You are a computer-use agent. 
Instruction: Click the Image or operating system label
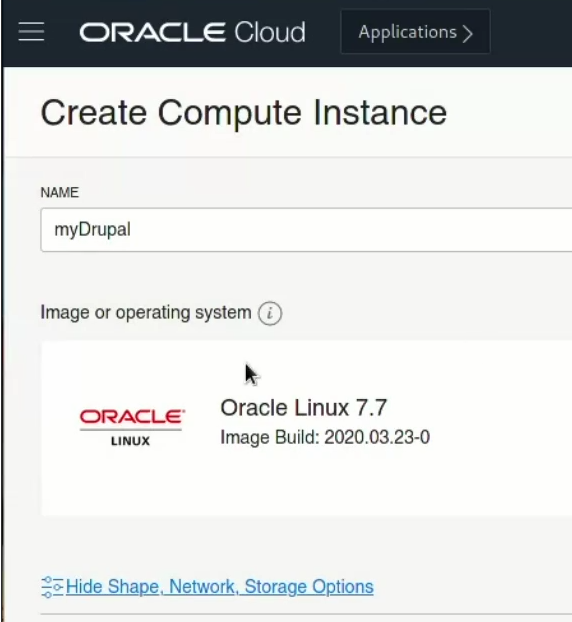click(146, 313)
